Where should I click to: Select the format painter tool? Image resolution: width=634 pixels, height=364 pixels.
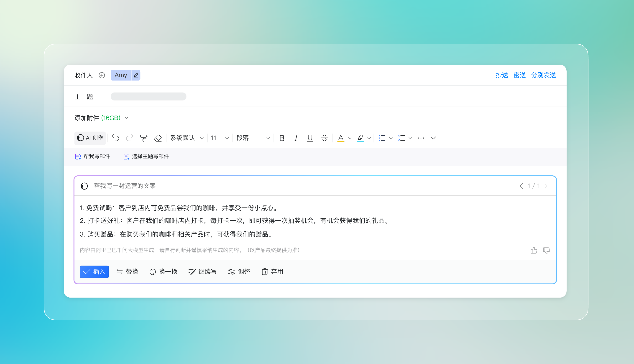(144, 138)
